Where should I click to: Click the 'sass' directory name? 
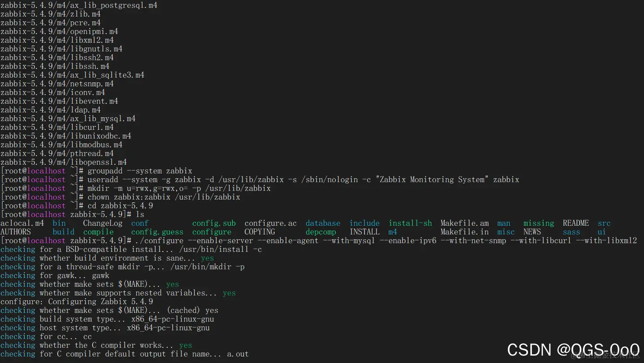[572, 232]
